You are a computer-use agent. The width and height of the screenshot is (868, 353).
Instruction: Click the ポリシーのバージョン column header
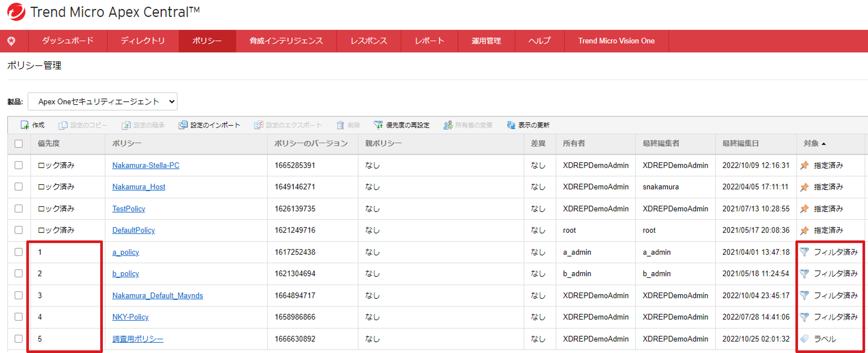pos(311,144)
